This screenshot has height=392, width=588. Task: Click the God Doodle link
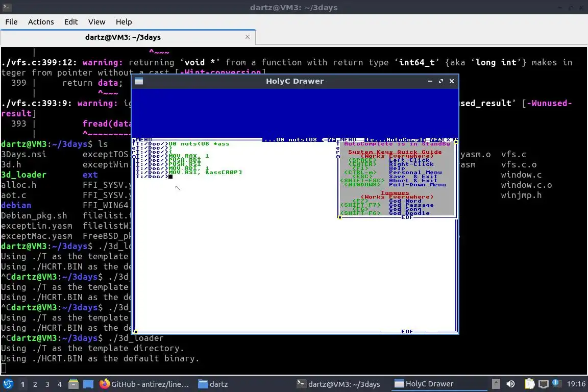409,213
